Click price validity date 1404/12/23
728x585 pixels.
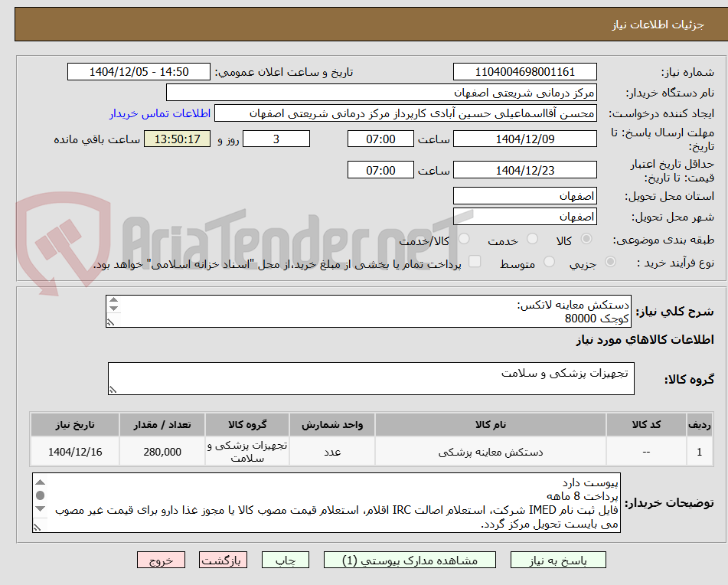pyautogui.click(x=524, y=170)
